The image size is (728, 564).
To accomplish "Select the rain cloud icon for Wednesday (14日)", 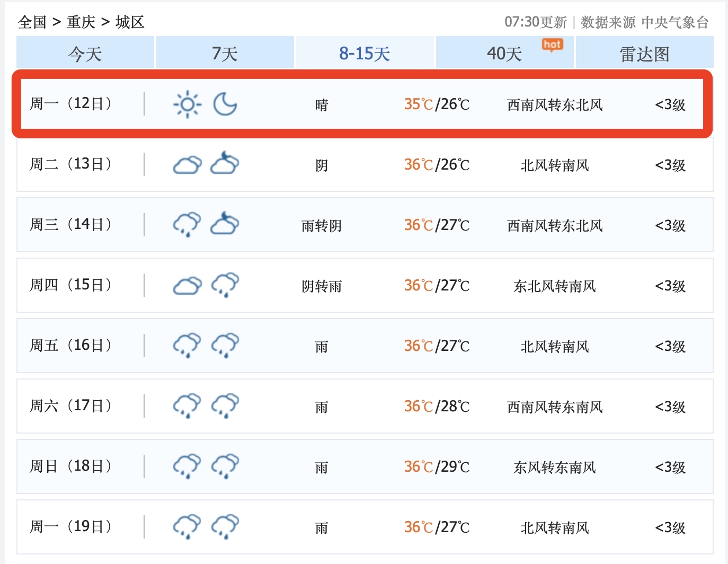I will (187, 224).
